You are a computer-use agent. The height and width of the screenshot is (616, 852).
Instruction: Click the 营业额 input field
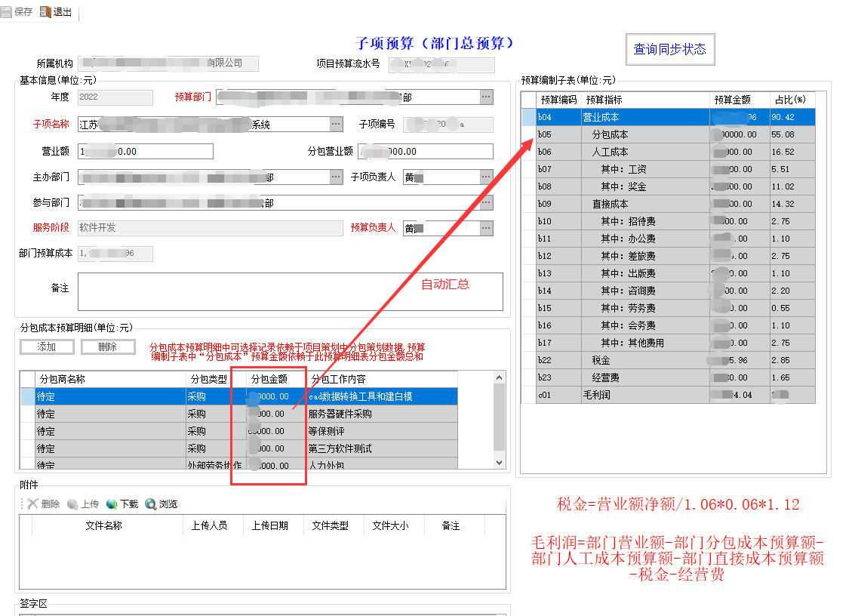[x=146, y=151]
